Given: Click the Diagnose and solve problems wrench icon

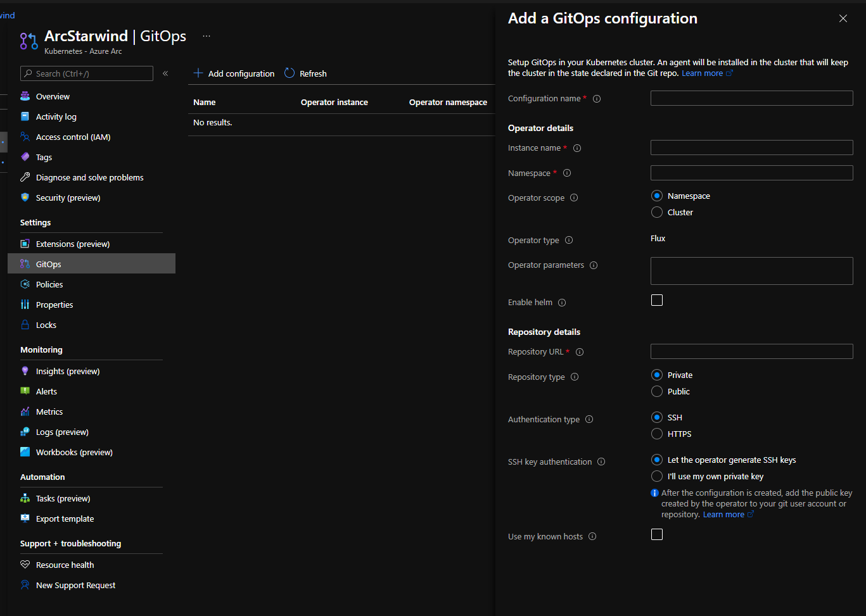Looking at the screenshot, I should pos(25,177).
